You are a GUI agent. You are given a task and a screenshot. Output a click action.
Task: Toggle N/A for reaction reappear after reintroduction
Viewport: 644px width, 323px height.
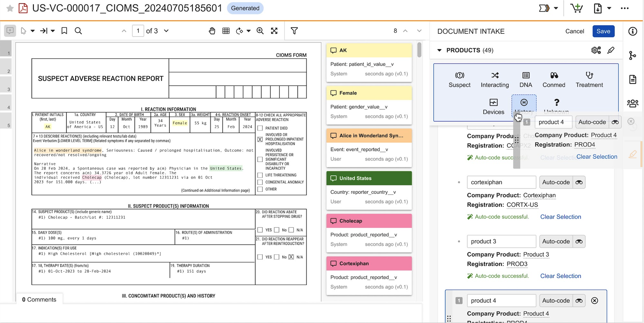(291, 257)
